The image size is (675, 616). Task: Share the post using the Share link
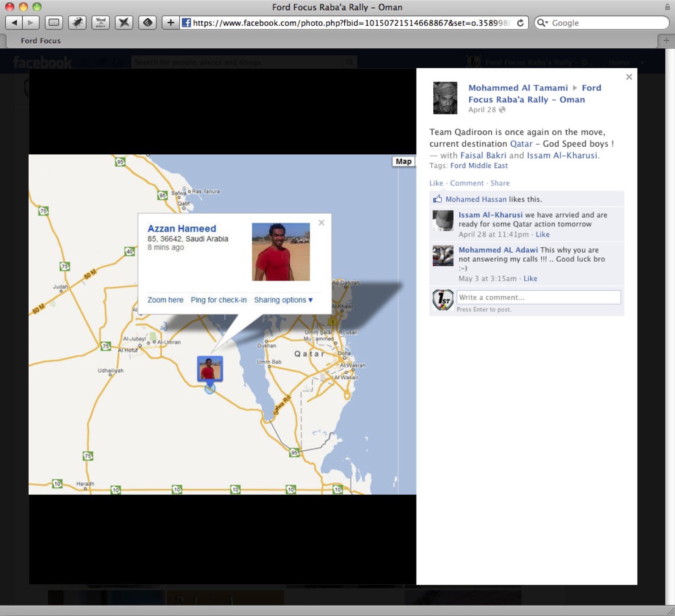pyautogui.click(x=500, y=183)
